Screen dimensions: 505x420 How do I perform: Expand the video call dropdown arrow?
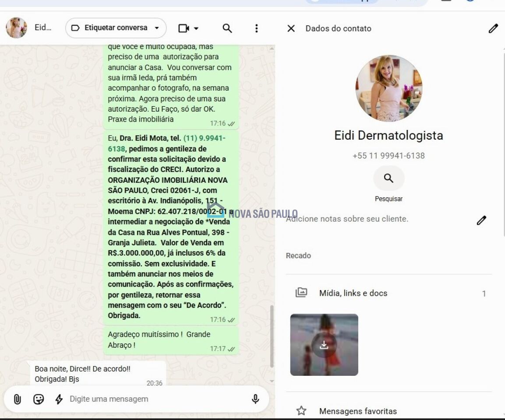196,28
